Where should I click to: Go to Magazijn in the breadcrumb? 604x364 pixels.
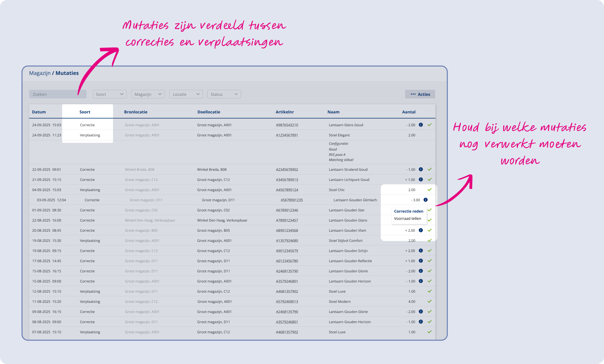(40, 73)
